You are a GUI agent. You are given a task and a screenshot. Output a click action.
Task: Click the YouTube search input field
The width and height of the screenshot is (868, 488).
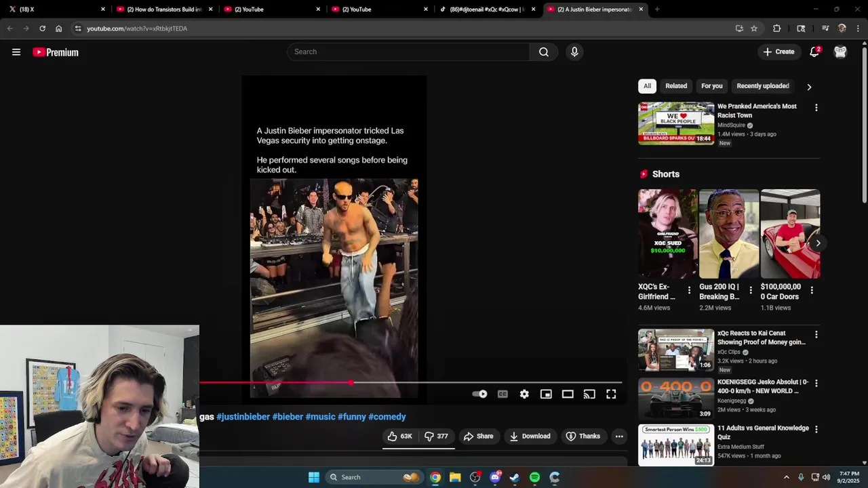(409, 52)
